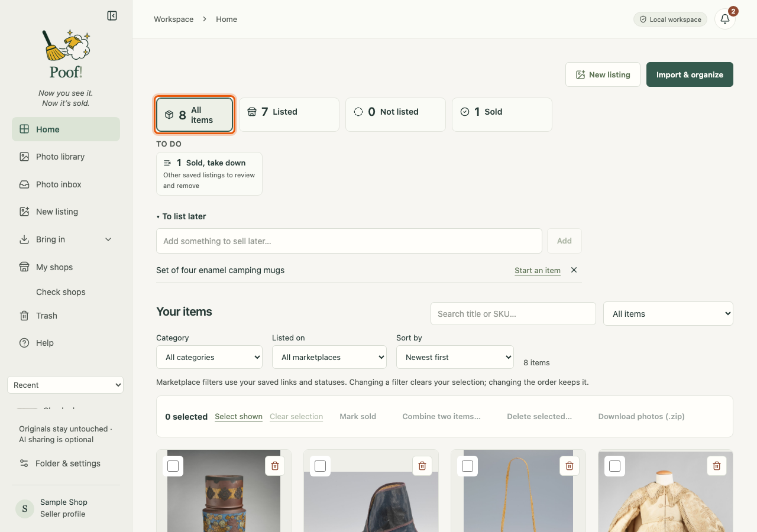The height and width of the screenshot is (532, 757).
Task: Click the Poof! broom logo
Action: coord(66,53)
